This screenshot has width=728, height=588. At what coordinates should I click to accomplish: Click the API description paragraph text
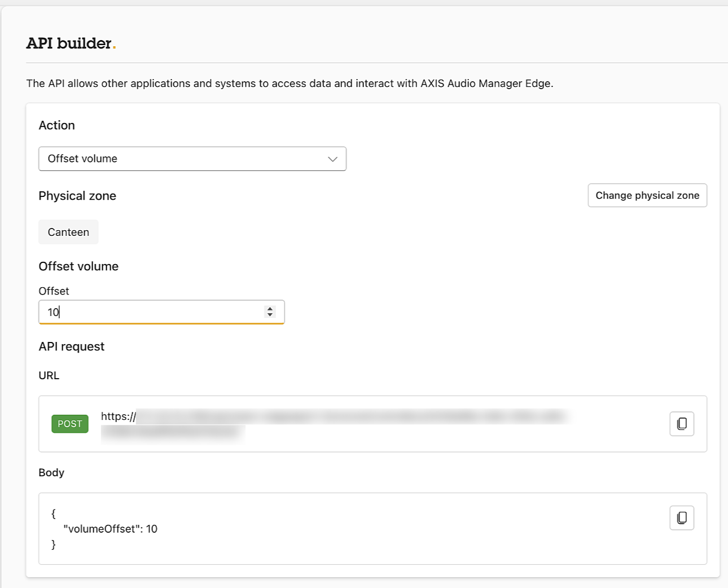tap(290, 84)
